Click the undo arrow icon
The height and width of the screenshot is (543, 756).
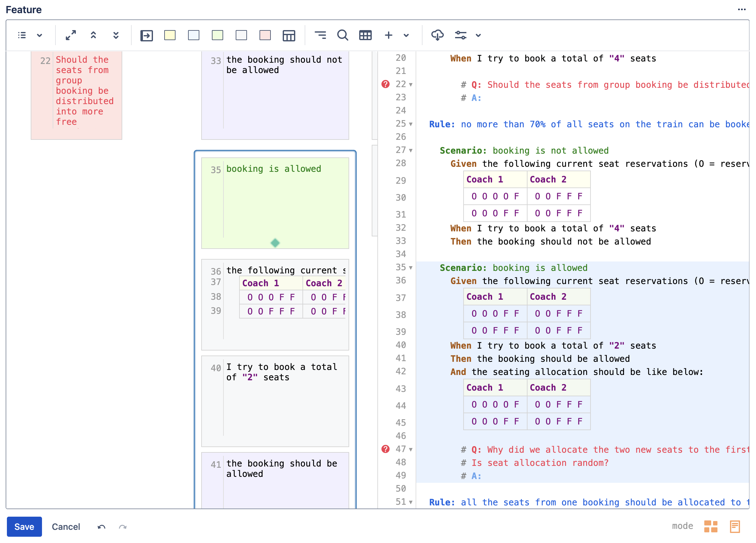tap(101, 527)
